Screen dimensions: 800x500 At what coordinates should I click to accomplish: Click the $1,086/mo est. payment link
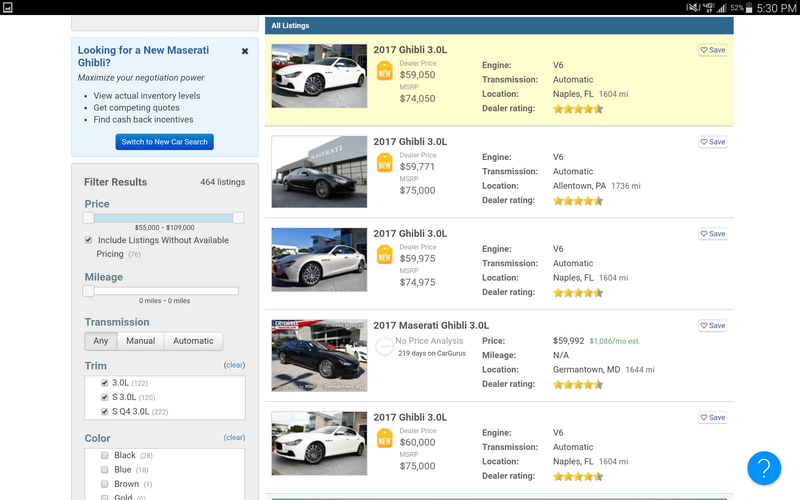[614, 341]
